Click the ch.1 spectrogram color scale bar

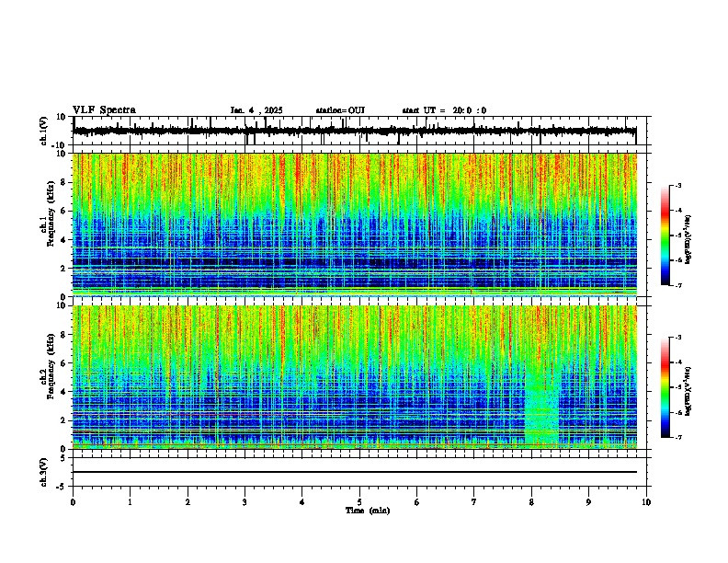click(665, 236)
